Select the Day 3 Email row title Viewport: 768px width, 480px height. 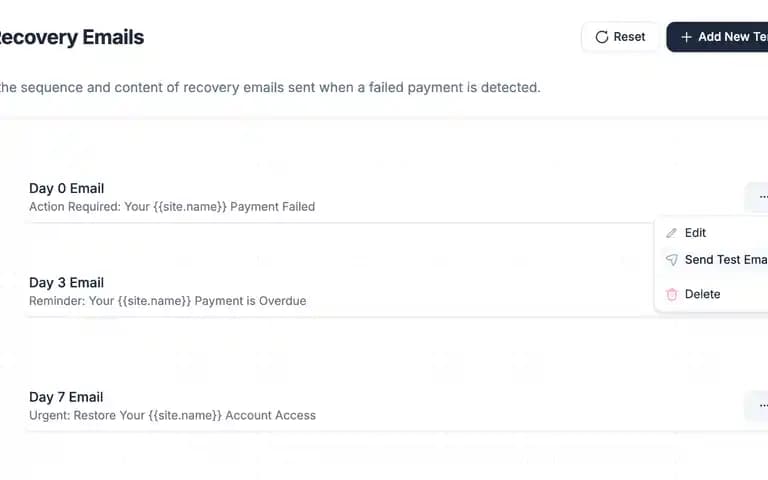67,283
